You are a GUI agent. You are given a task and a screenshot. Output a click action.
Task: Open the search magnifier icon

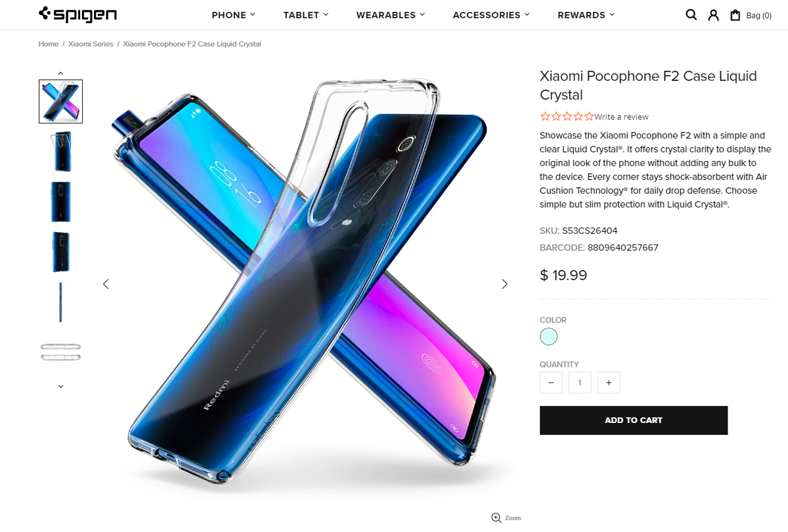click(x=691, y=14)
